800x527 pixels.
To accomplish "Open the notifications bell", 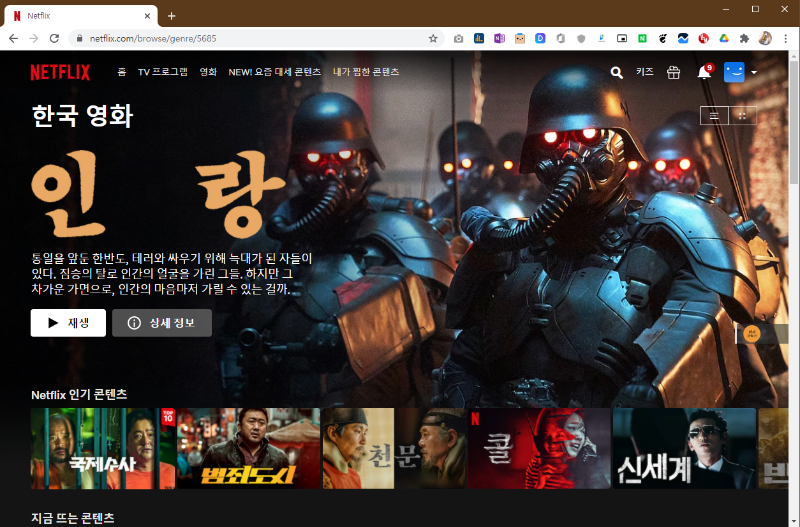I will [703, 73].
